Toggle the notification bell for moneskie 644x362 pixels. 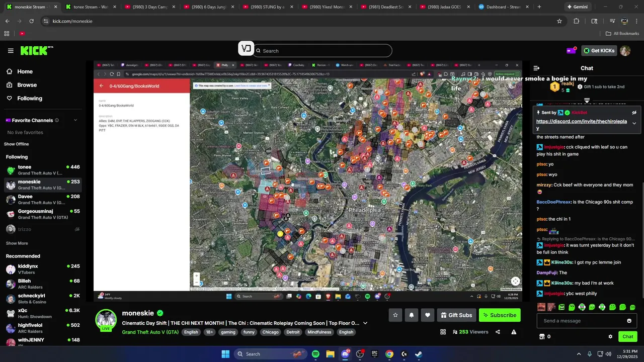[x=412, y=315]
